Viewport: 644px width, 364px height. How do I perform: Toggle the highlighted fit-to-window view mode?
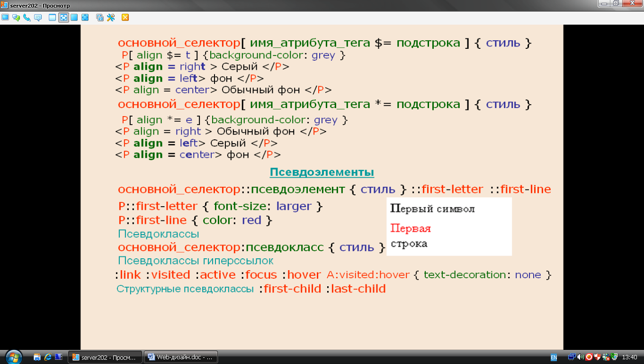tap(63, 18)
